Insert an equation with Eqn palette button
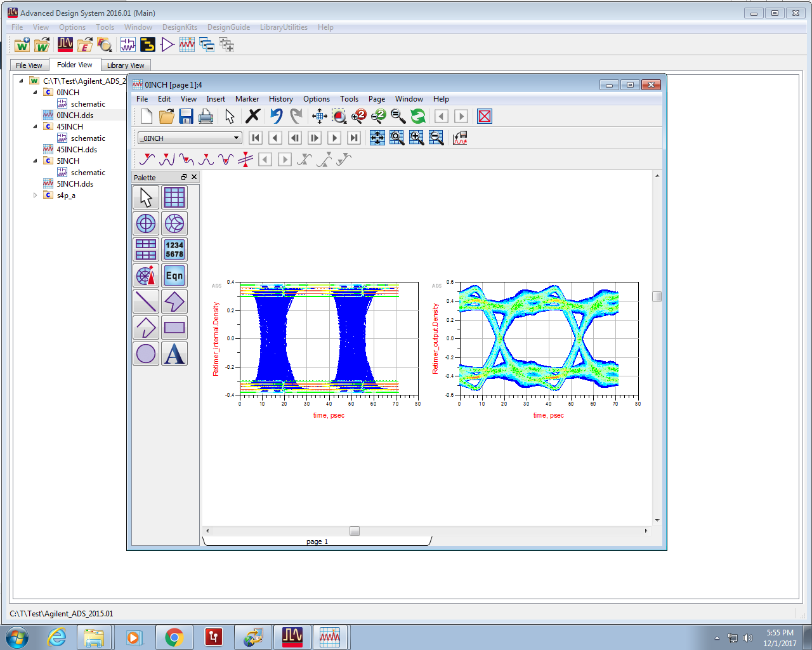This screenshot has height=650, width=812. click(174, 275)
